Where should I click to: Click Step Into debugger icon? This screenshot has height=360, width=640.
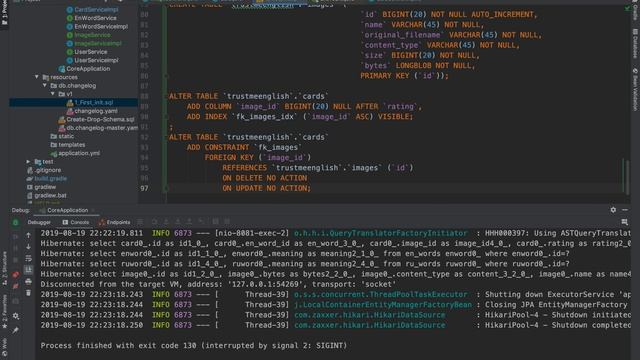coord(166,222)
